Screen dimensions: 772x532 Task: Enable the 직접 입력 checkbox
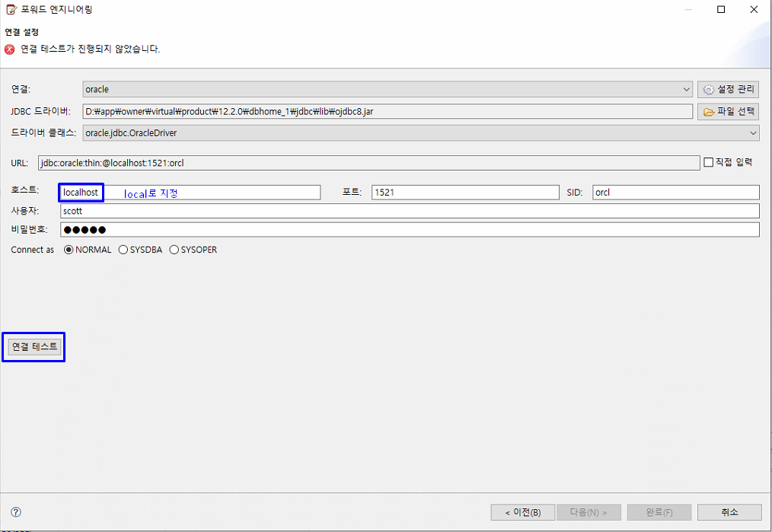[709, 162]
